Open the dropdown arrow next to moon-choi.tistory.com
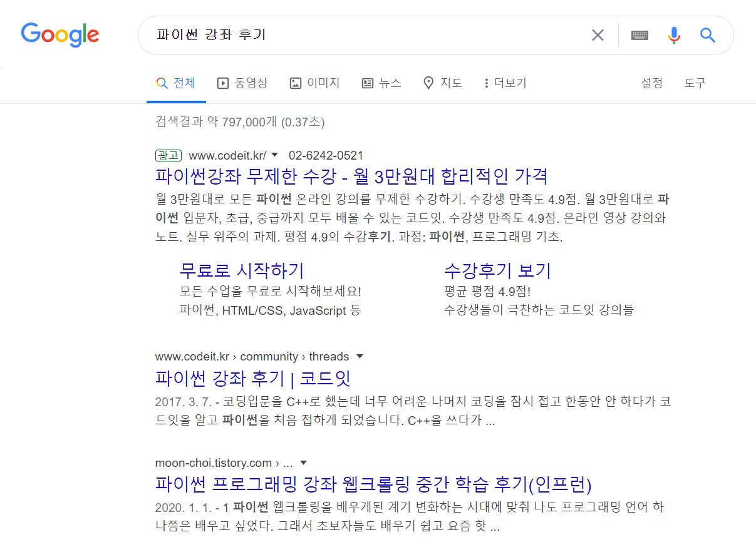This screenshot has height=552, width=756. (304, 463)
